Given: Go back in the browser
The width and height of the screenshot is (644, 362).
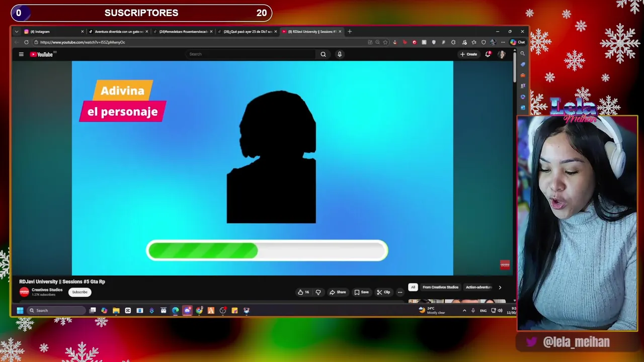Looking at the screenshot, I should [x=17, y=42].
